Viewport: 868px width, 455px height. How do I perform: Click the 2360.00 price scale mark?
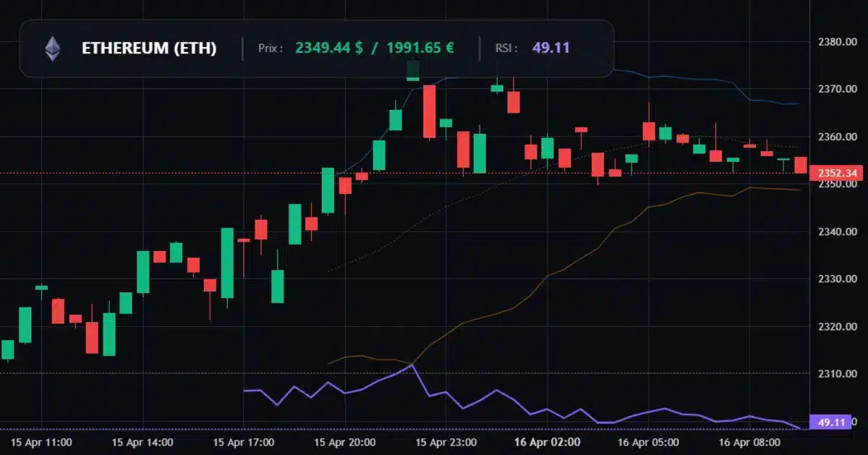click(838, 135)
